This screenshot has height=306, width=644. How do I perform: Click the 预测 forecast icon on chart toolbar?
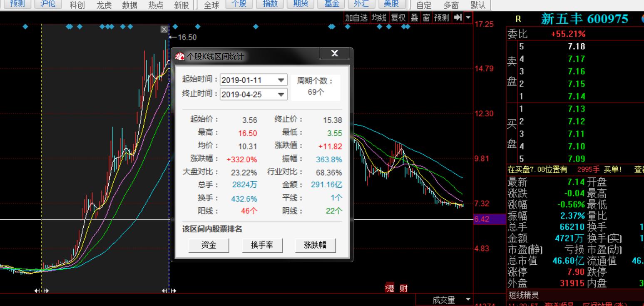[x=441, y=18]
